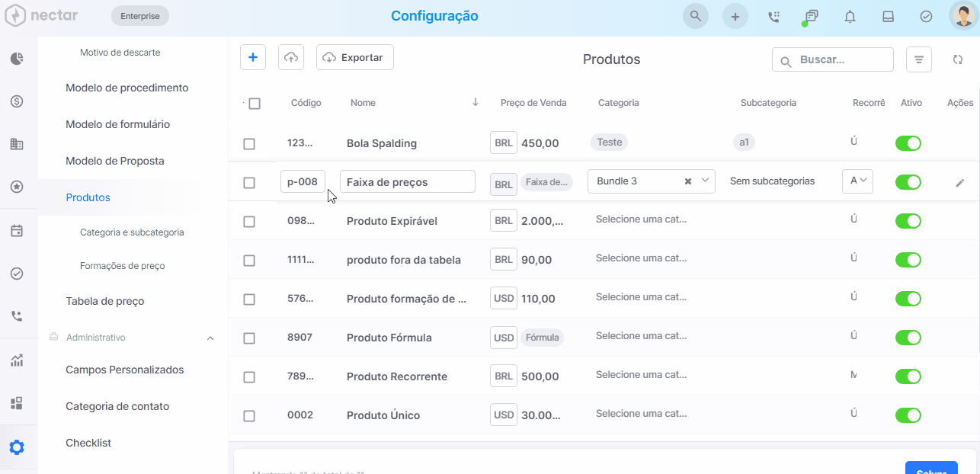Open recurrence dropdown in Faixa de preços row
This screenshot has width=980, height=474.
coord(857,181)
